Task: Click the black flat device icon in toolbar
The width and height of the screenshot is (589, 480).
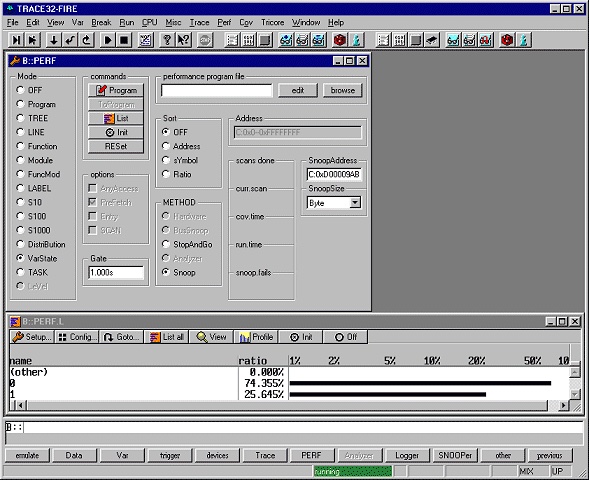Action: tap(432, 40)
